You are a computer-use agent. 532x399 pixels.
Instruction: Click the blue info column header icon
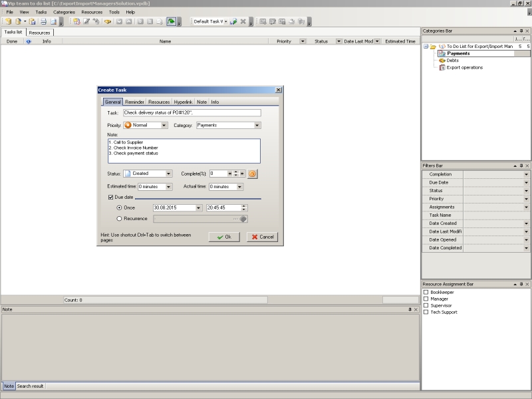pyautogui.click(x=28, y=41)
